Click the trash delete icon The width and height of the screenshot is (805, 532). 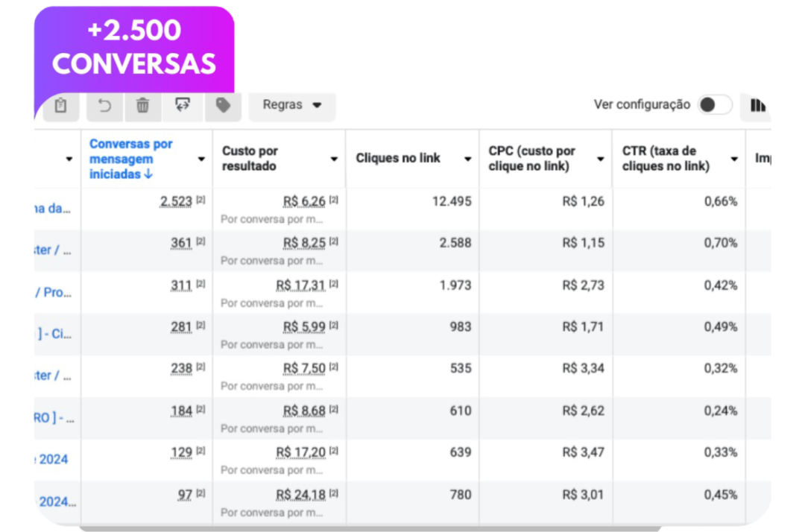pos(142,106)
